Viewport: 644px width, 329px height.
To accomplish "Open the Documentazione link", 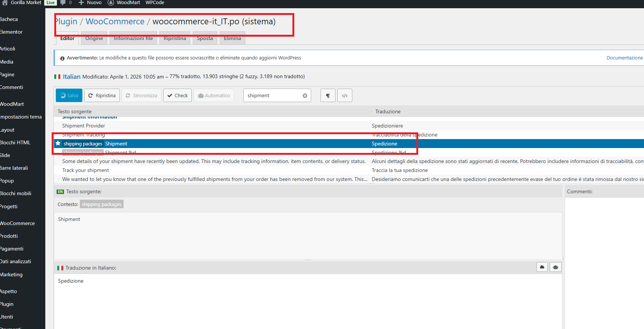I will pyautogui.click(x=625, y=58).
